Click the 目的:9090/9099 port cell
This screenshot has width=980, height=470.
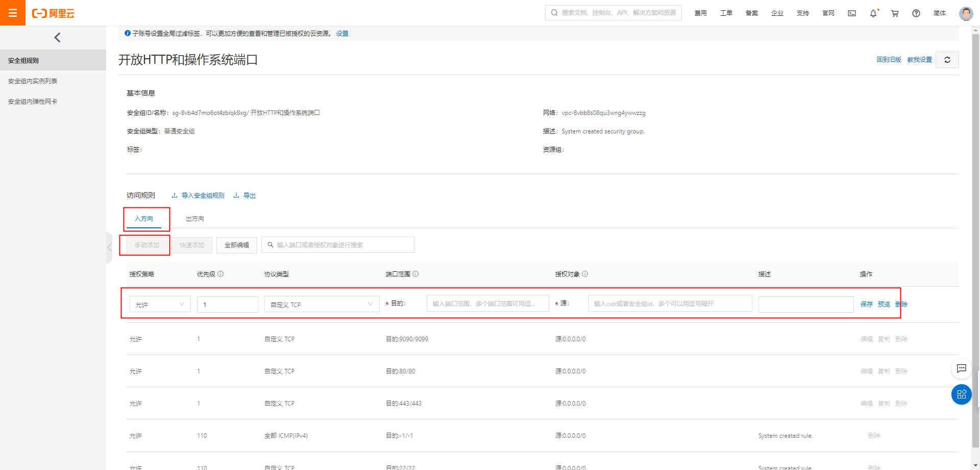[x=407, y=339]
